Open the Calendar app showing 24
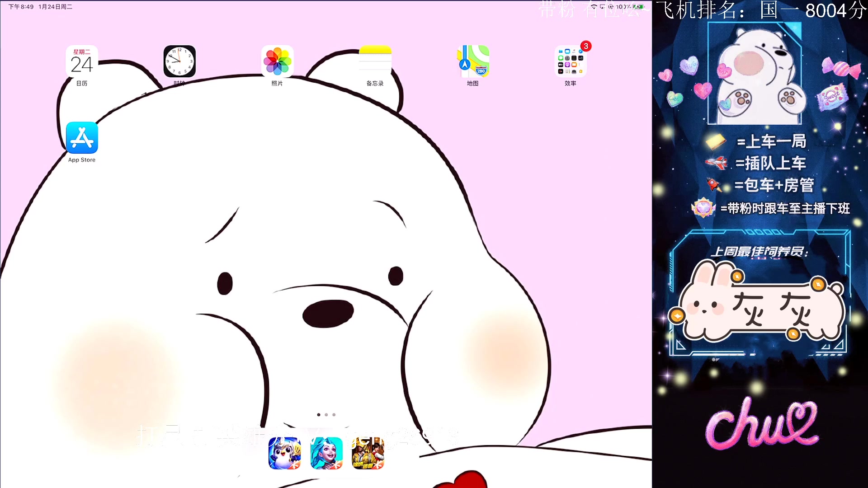Image resolution: width=868 pixels, height=488 pixels. [82, 62]
